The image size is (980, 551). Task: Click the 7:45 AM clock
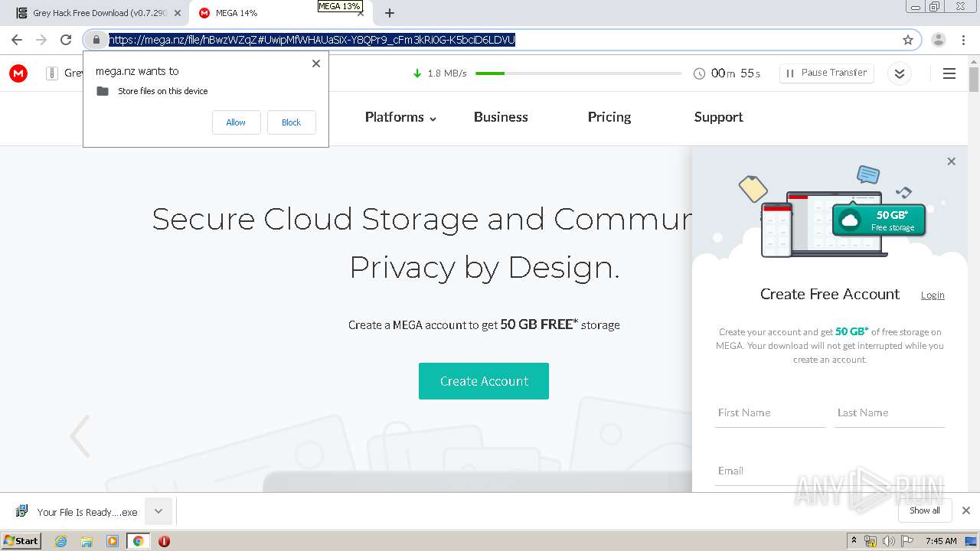(941, 541)
